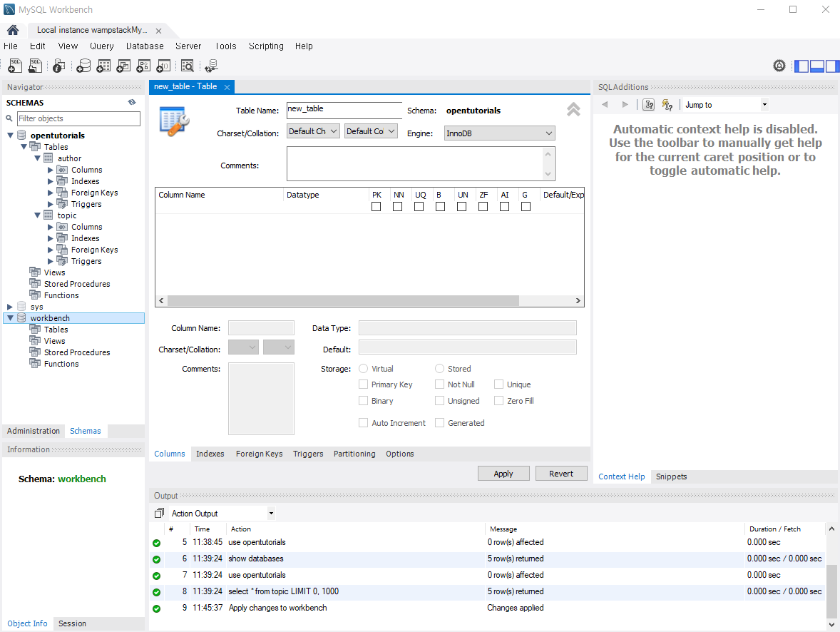Viewport: 840px width, 632px height.
Task: Open the Scripting menu
Action: [266, 46]
